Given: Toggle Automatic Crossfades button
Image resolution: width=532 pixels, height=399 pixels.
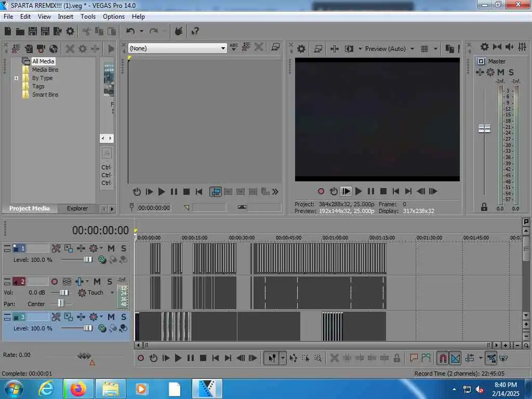Looking at the screenshot, I should (x=455, y=358).
